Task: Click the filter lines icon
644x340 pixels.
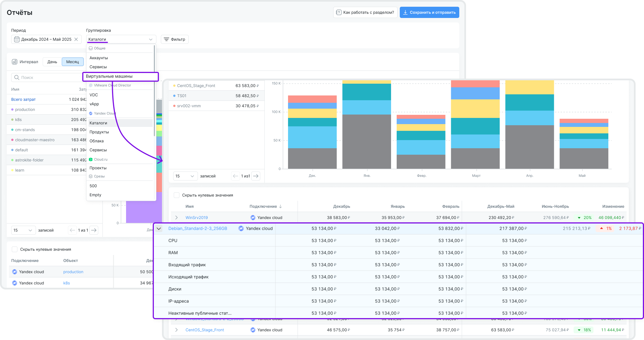Action: [166, 39]
